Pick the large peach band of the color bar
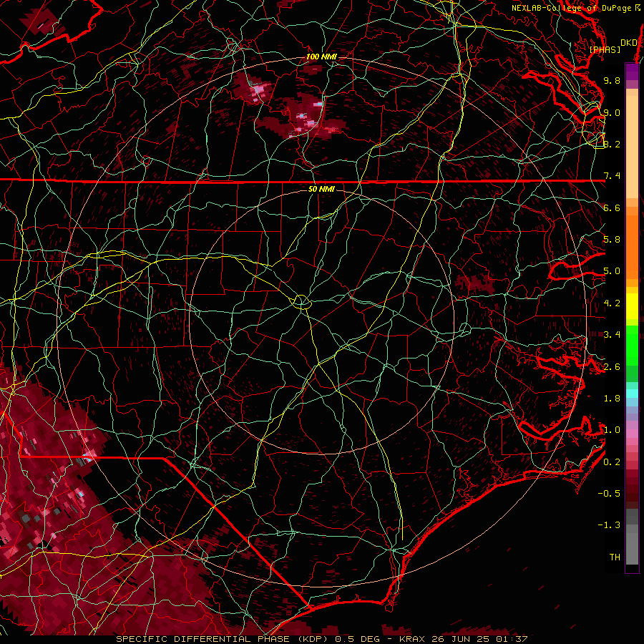This screenshot has height=644, width=644. 632,148
